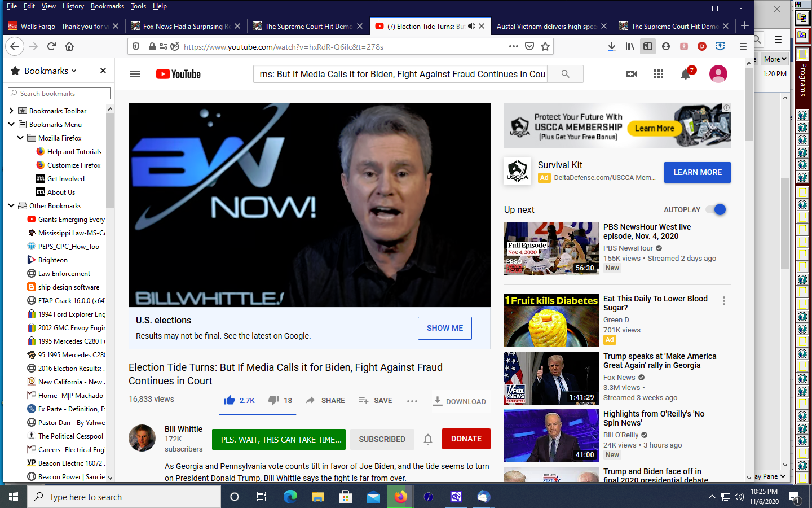The width and height of the screenshot is (812, 508).
Task: Bookmark this page with the star icon
Action: point(545,46)
